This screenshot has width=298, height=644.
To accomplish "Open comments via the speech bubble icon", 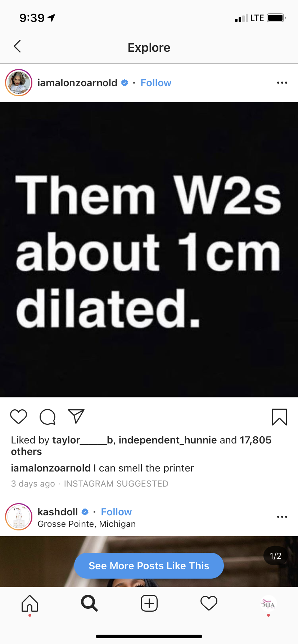I will [x=48, y=417].
